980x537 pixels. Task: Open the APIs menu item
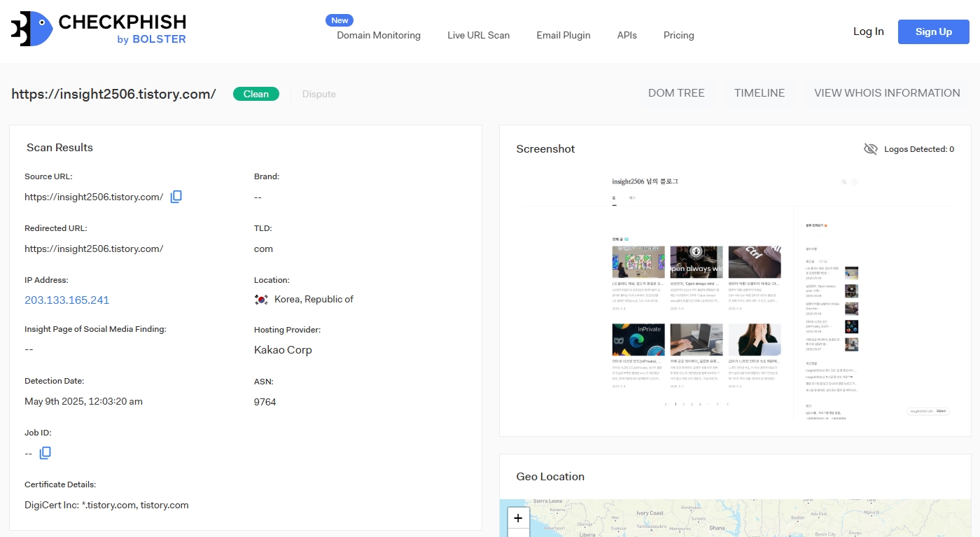coord(627,35)
